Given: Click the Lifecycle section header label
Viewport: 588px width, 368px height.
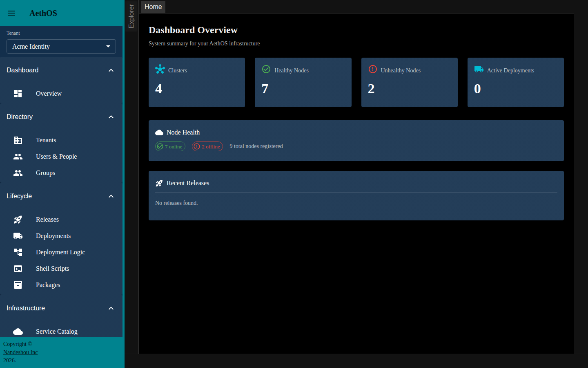Looking at the screenshot, I should tap(19, 196).
